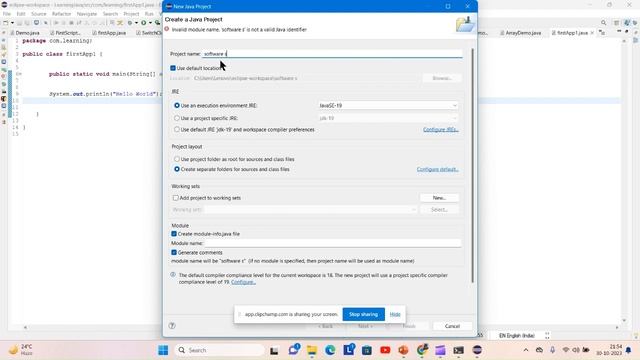
Task: Open the Teams Chat taskbar icon
Action: (x=293, y=350)
